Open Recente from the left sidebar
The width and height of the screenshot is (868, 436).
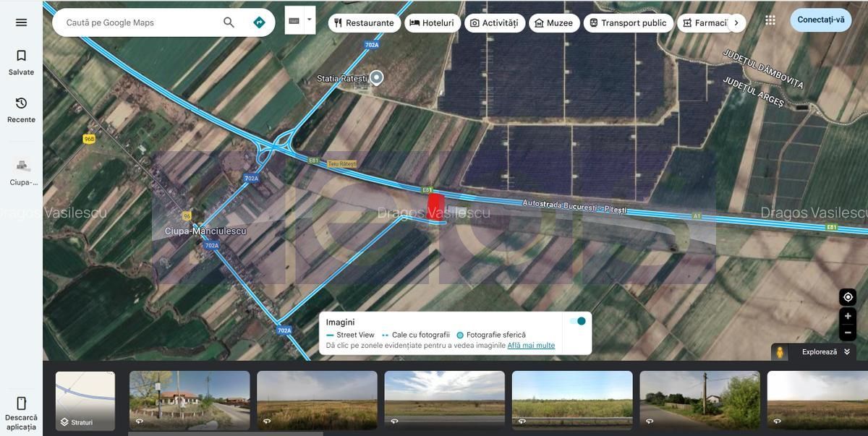[x=20, y=109]
